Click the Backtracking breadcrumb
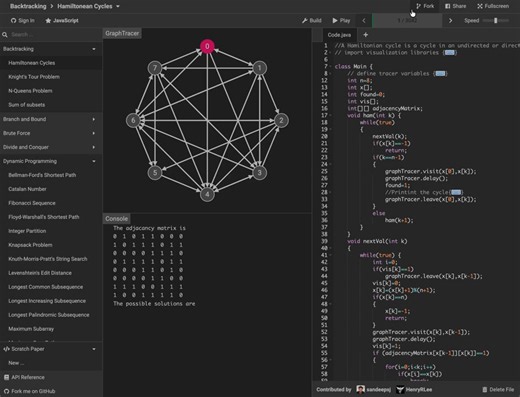The height and width of the screenshot is (397, 520). coord(28,6)
